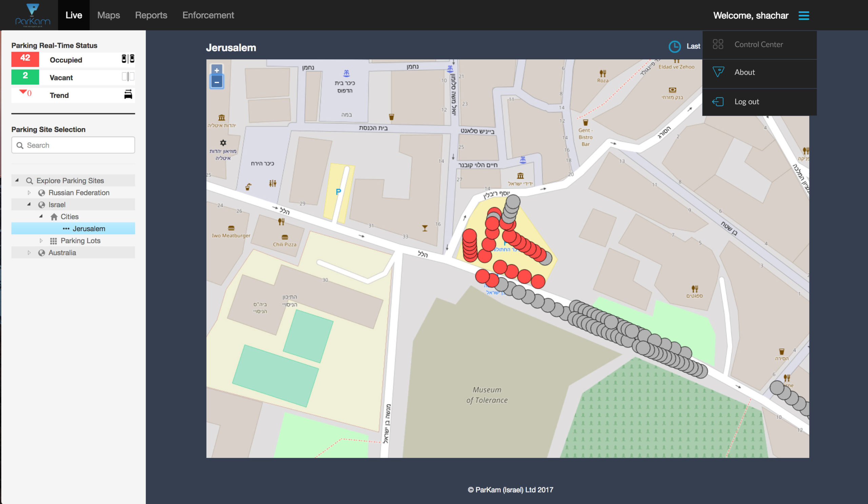Open the Reports tab

pyautogui.click(x=151, y=15)
